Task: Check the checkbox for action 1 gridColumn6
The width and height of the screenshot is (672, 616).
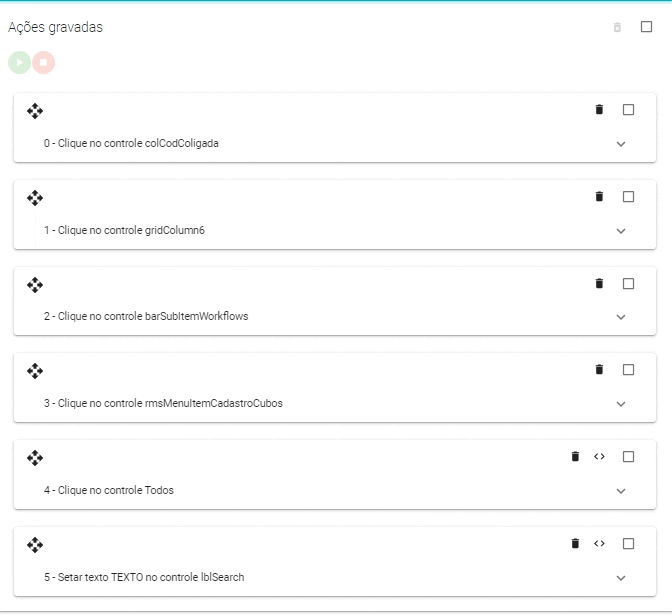Action: pos(628,197)
